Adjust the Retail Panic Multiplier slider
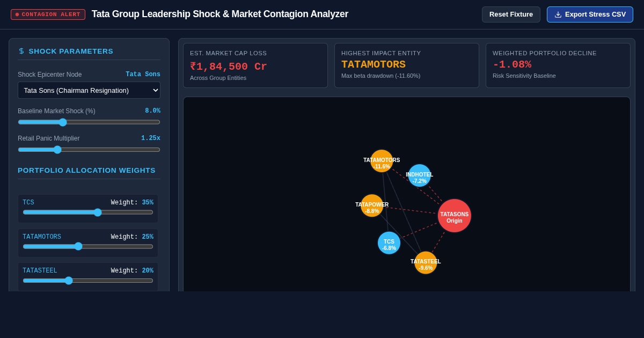The width and height of the screenshot is (644, 338). [89, 150]
